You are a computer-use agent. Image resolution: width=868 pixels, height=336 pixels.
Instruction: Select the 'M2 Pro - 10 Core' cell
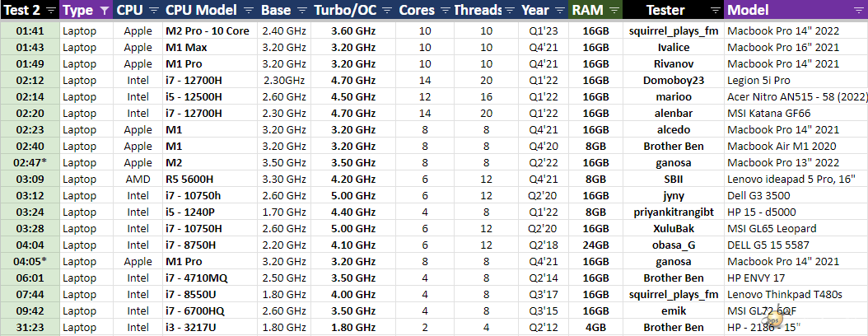(x=210, y=31)
